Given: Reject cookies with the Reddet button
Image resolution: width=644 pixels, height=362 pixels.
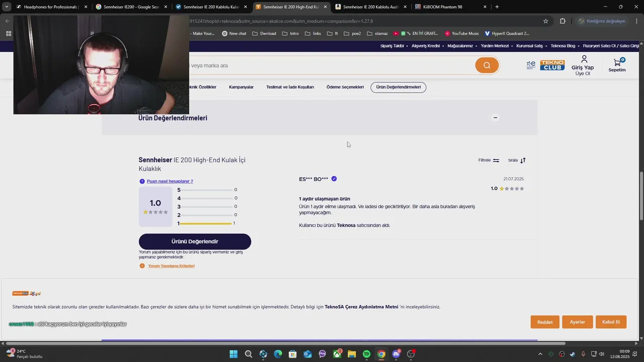Looking at the screenshot, I should pos(545,322).
